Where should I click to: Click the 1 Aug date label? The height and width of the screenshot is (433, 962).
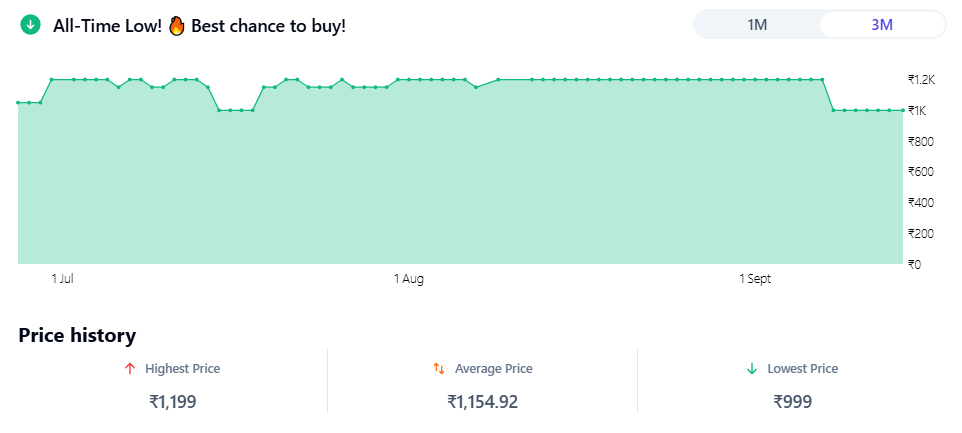coord(409,279)
